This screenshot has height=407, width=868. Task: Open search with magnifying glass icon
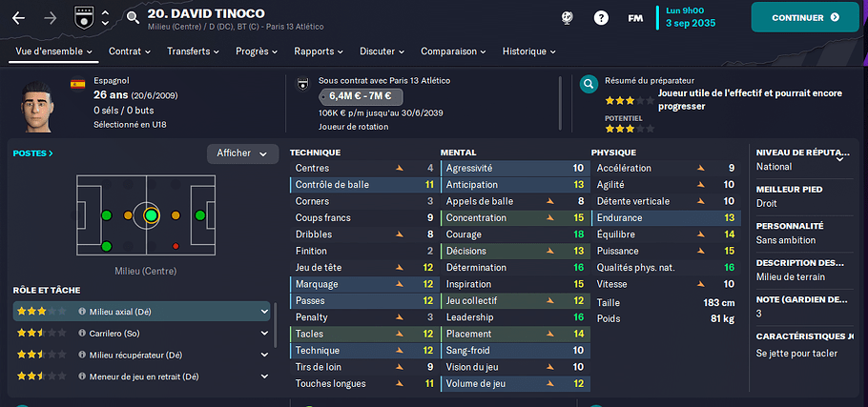133,18
